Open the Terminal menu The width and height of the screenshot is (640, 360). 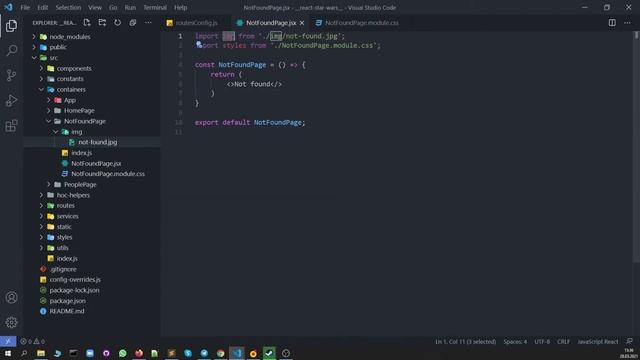pyautogui.click(x=155, y=7)
